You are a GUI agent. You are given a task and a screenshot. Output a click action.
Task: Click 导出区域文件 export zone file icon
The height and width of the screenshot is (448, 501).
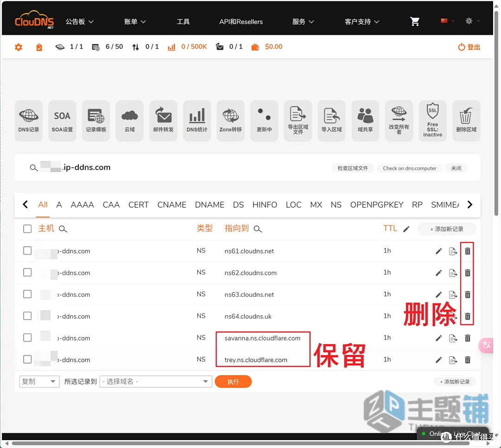(298, 121)
